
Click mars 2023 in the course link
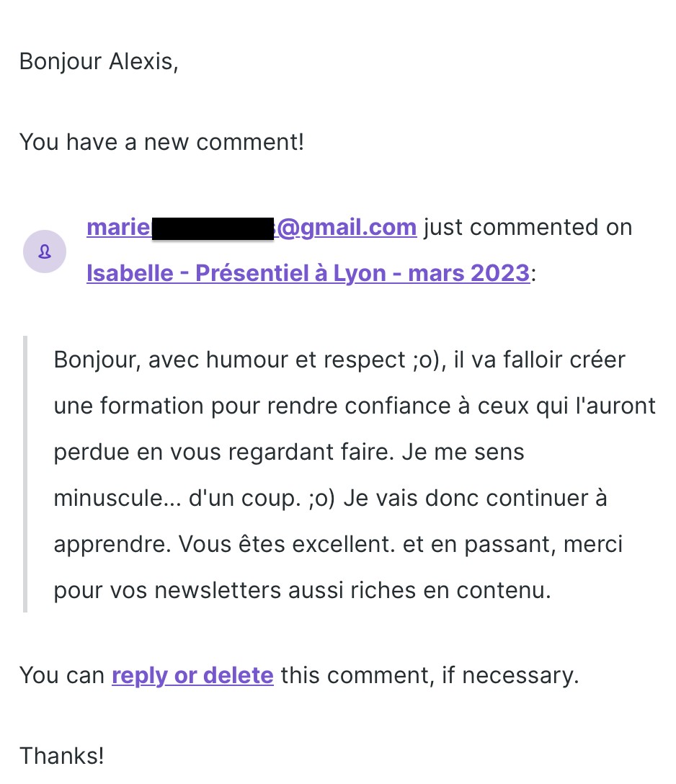point(468,273)
